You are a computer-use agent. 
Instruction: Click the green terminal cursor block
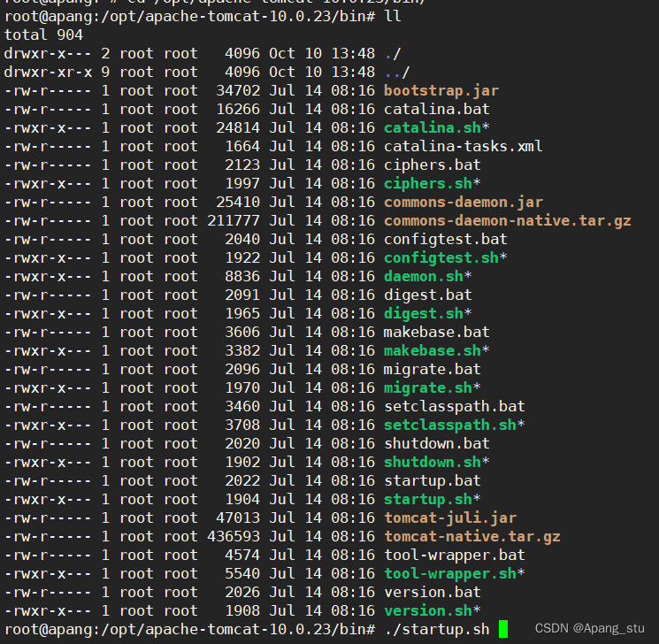click(503, 629)
